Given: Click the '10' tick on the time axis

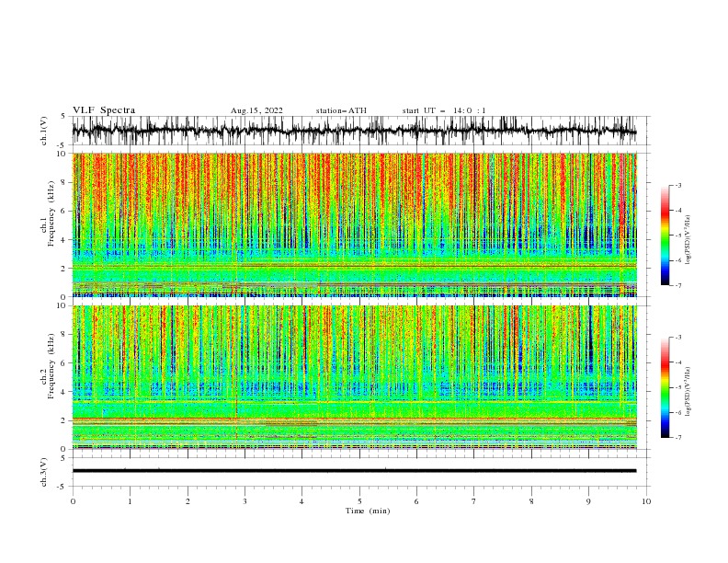Looking at the screenshot, I should (x=646, y=501).
